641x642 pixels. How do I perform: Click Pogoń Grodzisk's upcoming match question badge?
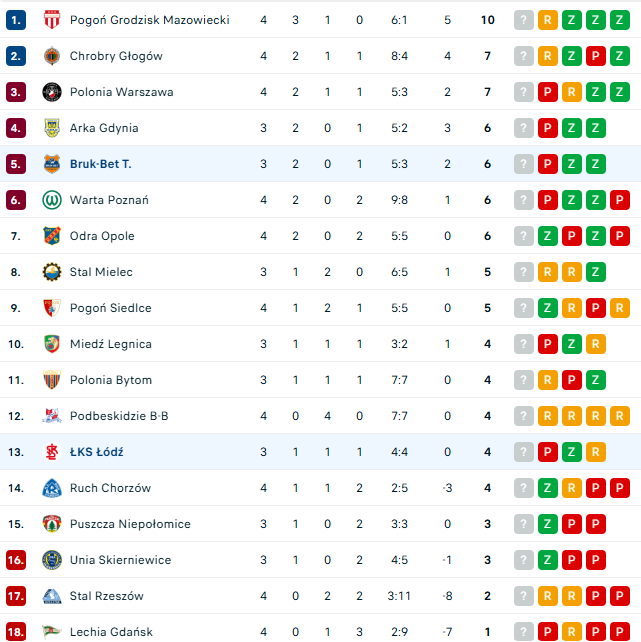pyautogui.click(x=524, y=20)
